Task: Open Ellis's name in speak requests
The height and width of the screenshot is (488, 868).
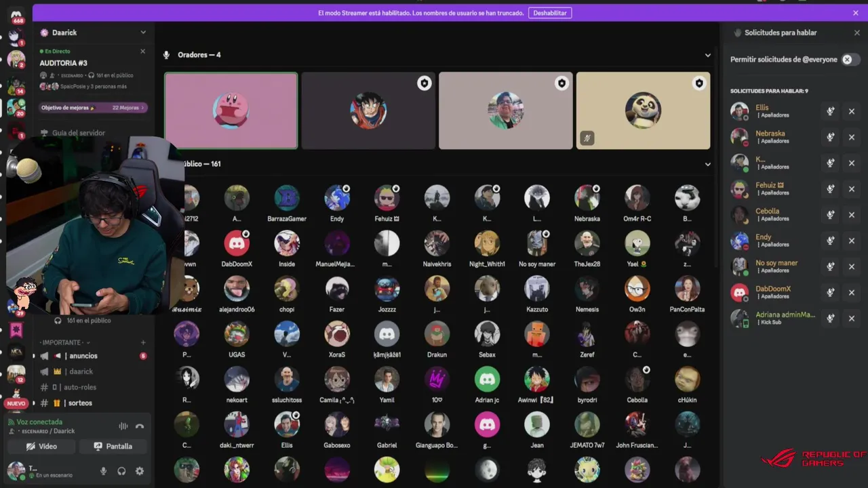Action: (762, 108)
